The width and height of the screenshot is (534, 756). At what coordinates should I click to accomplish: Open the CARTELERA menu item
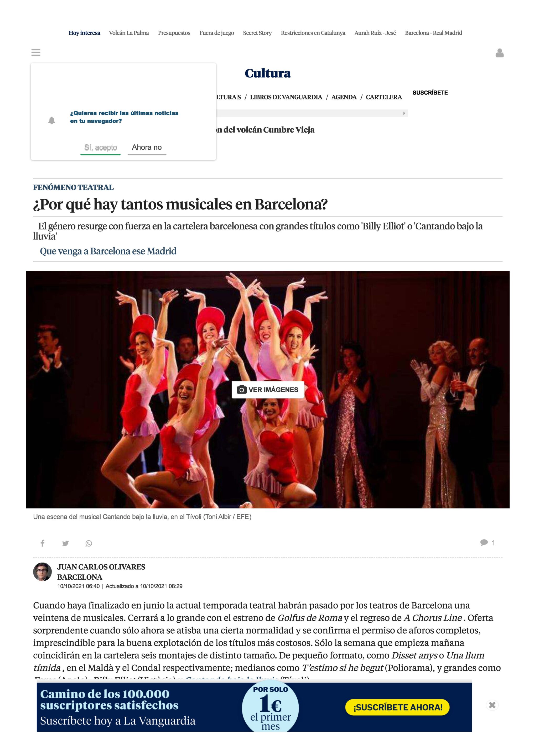(x=384, y=97)
